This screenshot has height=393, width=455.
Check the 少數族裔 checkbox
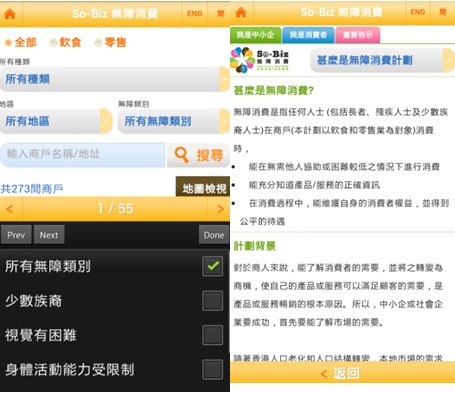click(x=213, y=301)
